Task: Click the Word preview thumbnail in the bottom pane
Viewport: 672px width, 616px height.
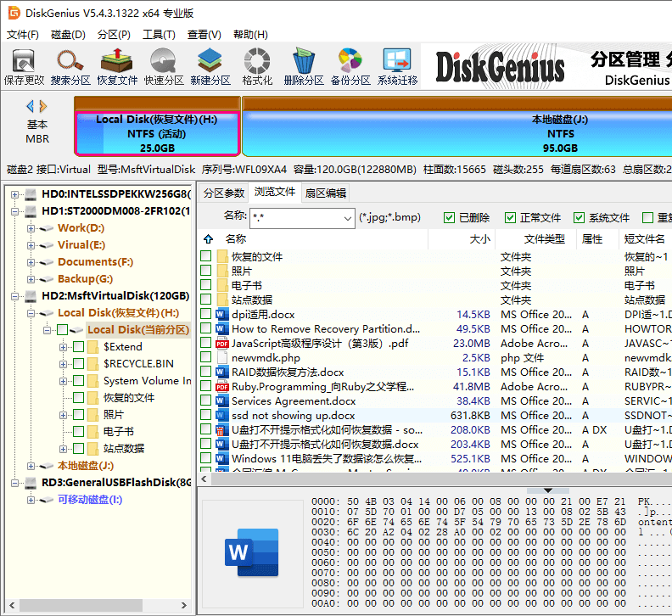Action: [x=251, y=553]
